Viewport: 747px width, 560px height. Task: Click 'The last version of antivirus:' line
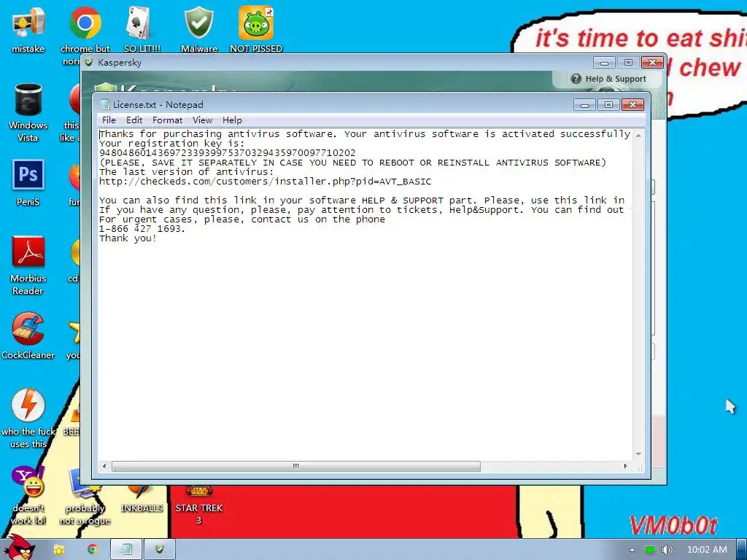186,172
